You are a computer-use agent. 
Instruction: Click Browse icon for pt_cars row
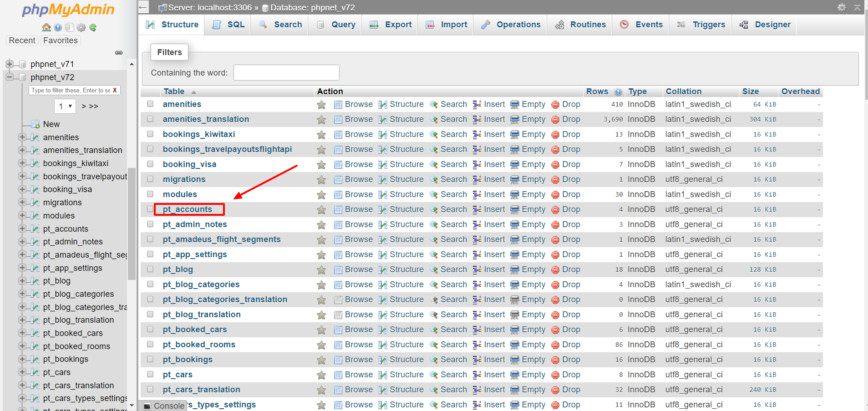pos(338,375)
